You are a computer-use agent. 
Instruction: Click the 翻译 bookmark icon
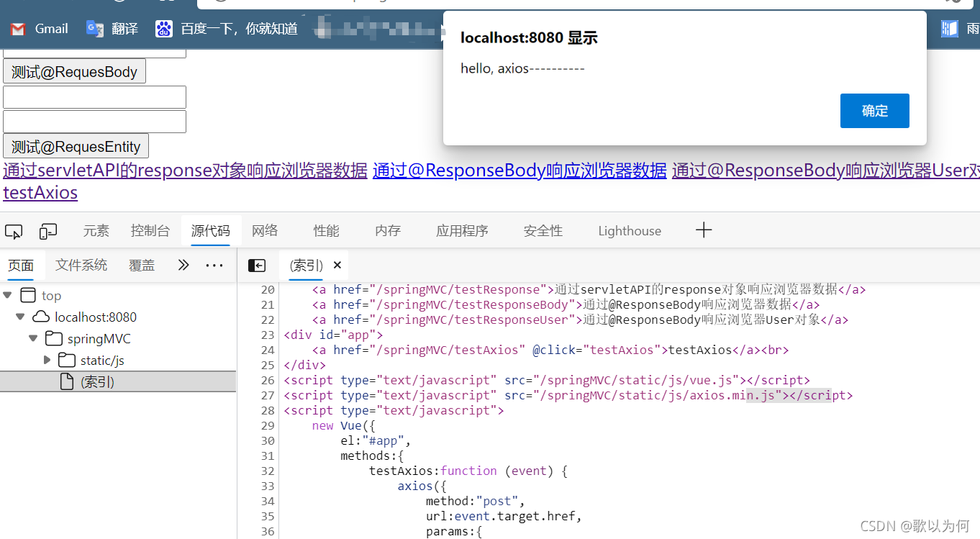coord(94,29)
